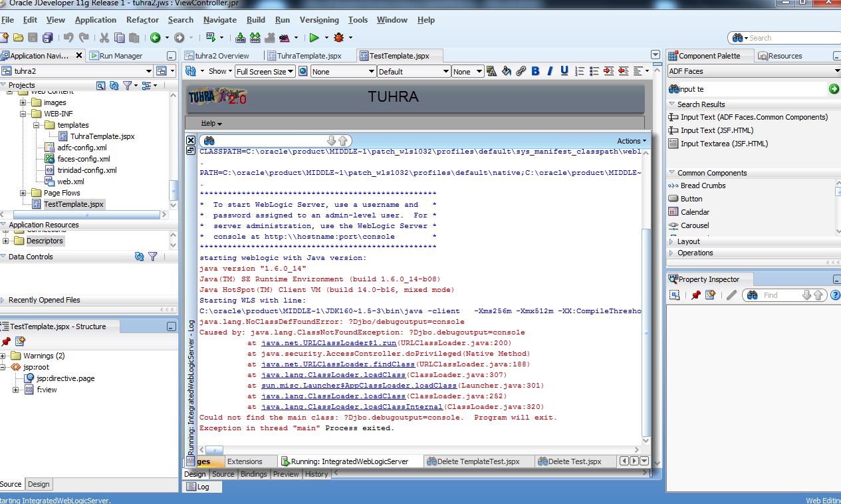Click the green go icon beside palette search
This screenshot has height=504, width=841.
click(834, 88)
